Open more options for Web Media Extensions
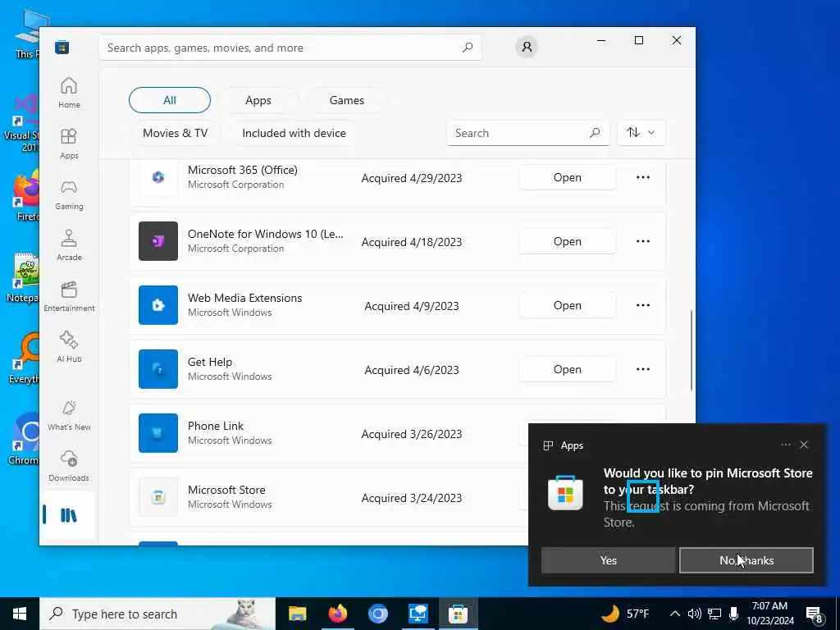Image resolution: width=840 pixels, height=630 pixels. tap(643, 305)
